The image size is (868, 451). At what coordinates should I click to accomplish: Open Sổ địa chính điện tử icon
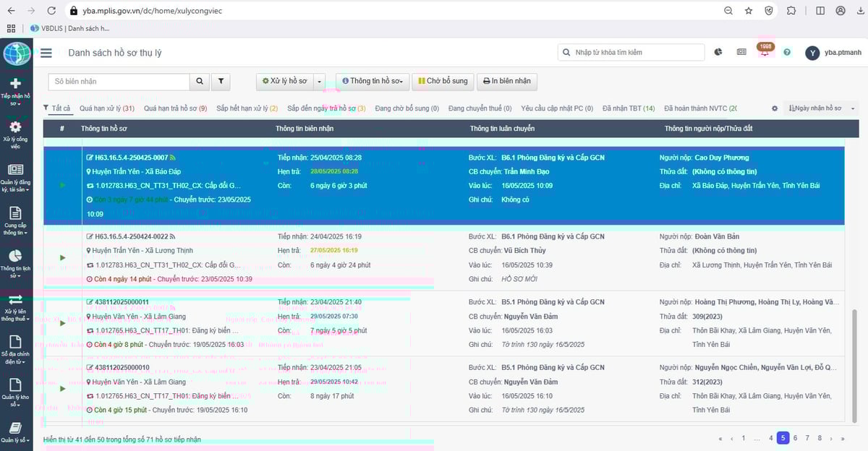pos(16,342)
